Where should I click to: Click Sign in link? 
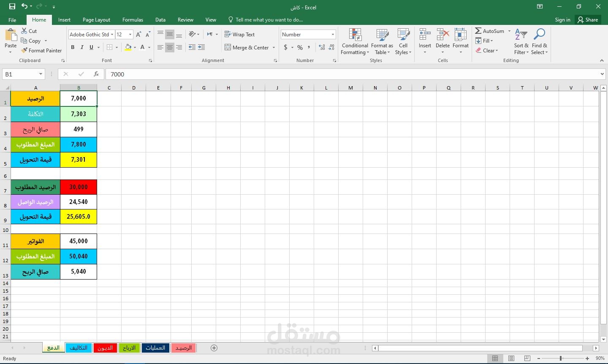point(562,20)
